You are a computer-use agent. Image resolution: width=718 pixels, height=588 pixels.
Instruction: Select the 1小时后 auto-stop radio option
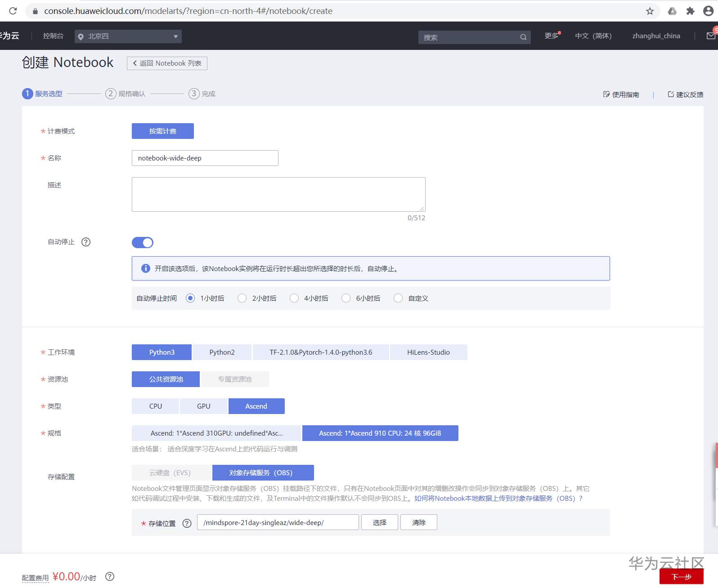pyautogui.click(x=190, y=298)
